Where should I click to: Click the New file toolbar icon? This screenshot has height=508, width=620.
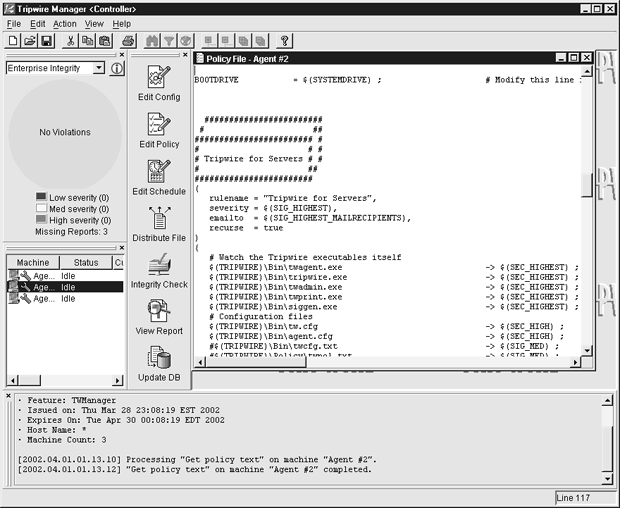pyautogui.click(x=13, y=41)
